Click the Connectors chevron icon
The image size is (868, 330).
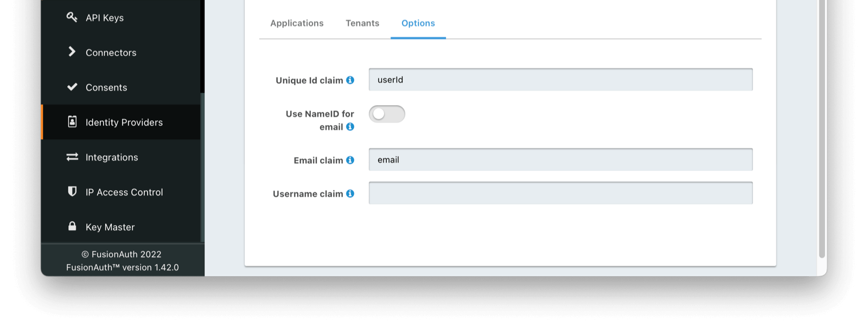tap(72, 51)
